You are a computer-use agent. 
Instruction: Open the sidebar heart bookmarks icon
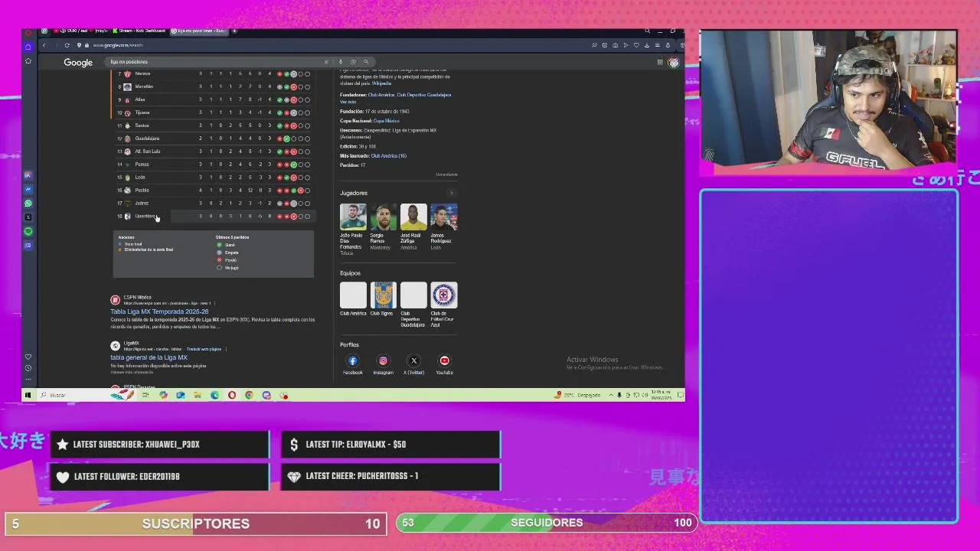(x=28, y=357)
